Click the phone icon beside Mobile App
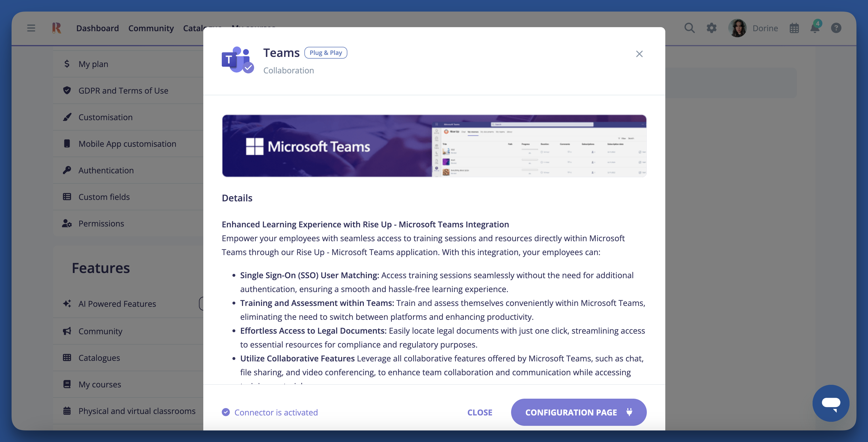 (x=67, y=144)
